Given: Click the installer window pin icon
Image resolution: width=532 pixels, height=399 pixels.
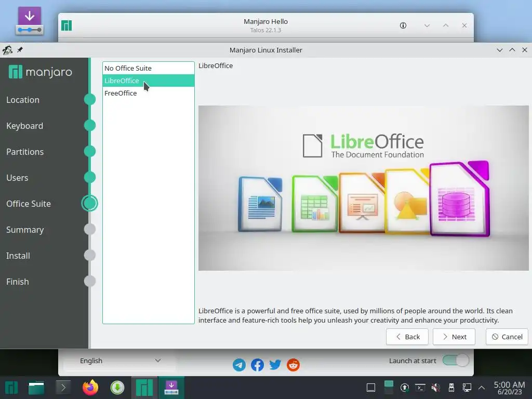Looking at the screenshot, I should pyautogui.click(x=20, y=50).
